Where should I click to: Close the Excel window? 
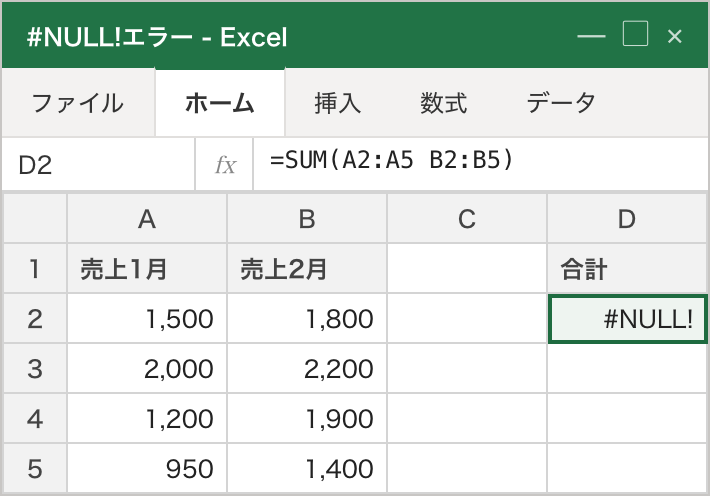(675, 36)
